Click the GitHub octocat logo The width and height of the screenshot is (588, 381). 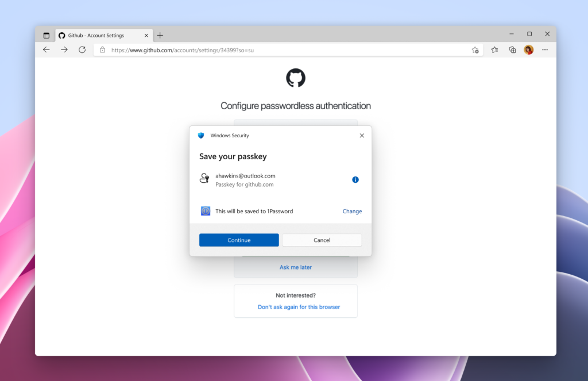click(x=295, y=78)
